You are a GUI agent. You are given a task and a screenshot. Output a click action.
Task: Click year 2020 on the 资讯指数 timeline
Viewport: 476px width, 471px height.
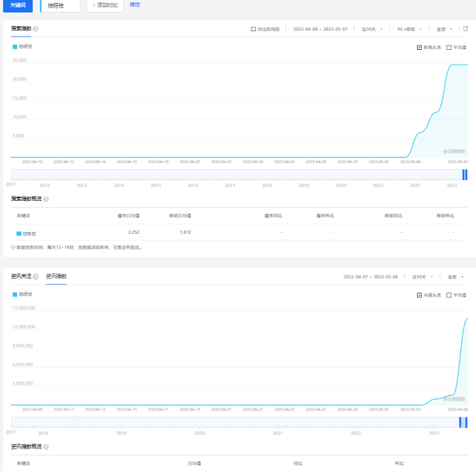[x=199, y=433]
